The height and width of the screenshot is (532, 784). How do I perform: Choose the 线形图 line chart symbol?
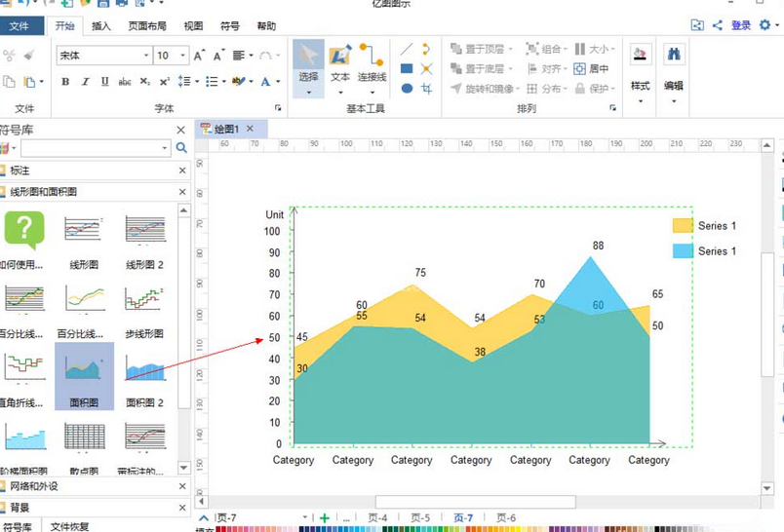tap(84, 241)
